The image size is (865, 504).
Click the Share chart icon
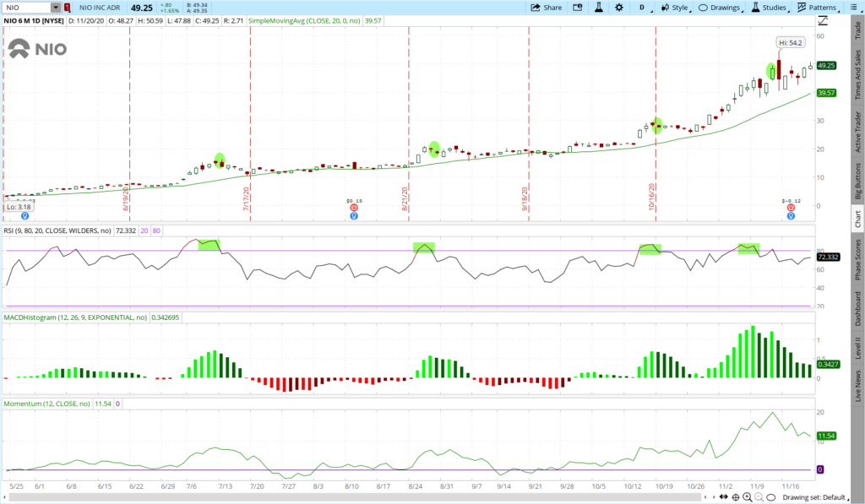point(546,8)
